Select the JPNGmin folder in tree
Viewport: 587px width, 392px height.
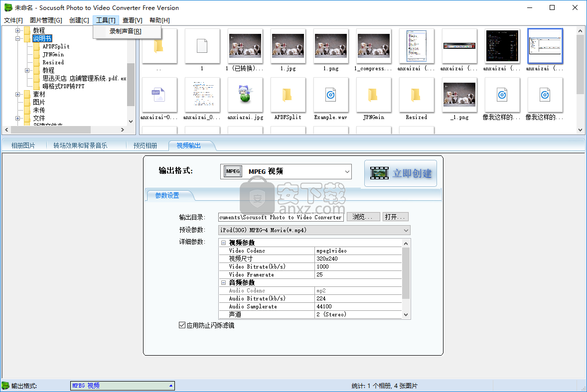(x=53, y=54)
